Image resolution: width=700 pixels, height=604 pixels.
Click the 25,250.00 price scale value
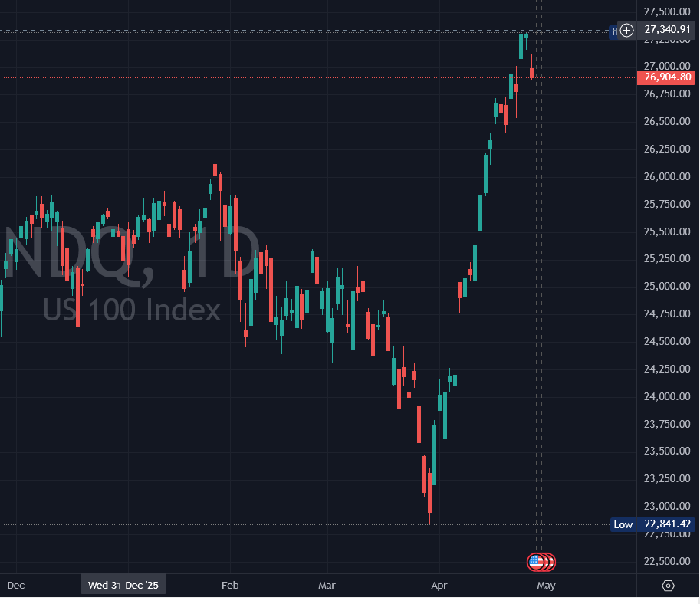(667, 258)
